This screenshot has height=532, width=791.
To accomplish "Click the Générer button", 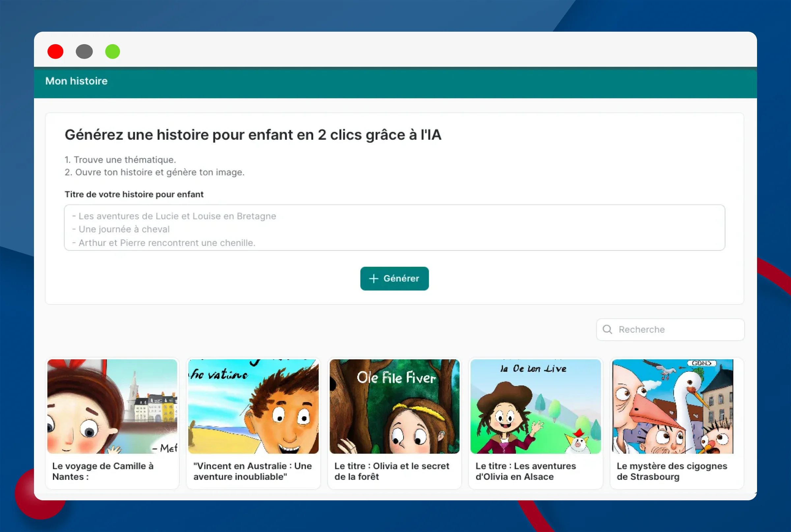I will [394, 279].
